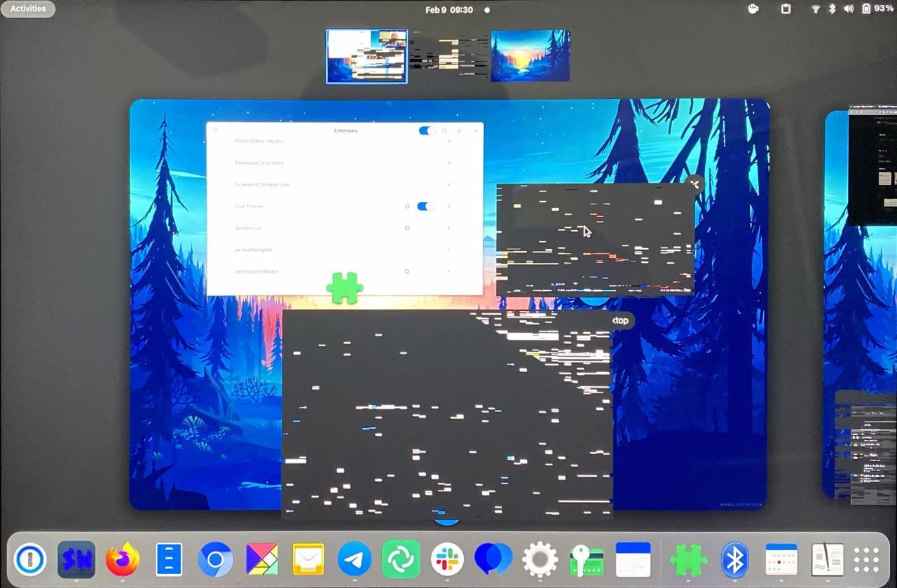Image resolution: width=897 pixels, height=588 pixels.
Task: Open Chromium browser from the dock
Action: coord(215,559)
